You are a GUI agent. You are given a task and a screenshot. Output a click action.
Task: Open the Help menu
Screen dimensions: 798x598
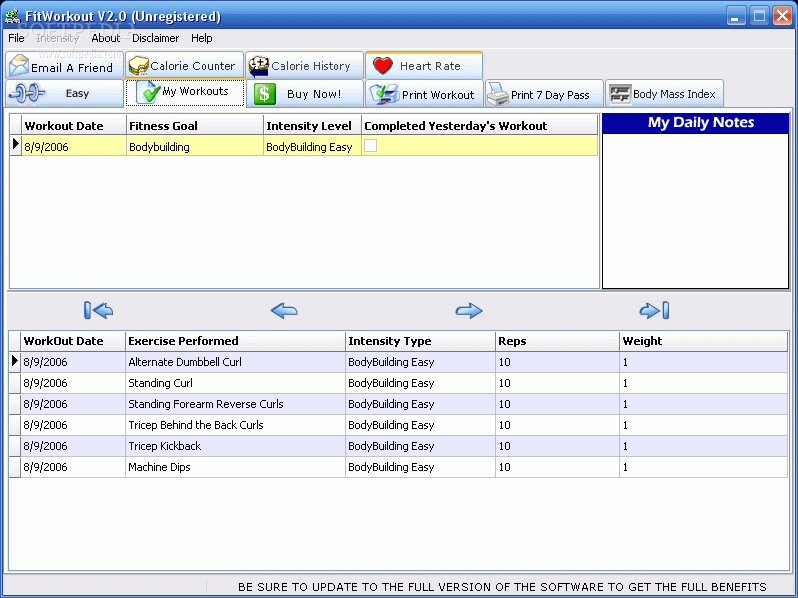click(202, 38)
